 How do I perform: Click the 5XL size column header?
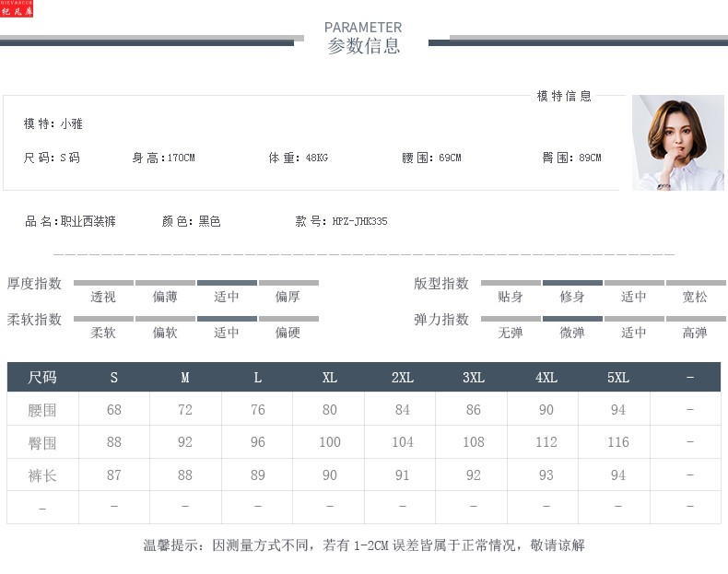coord(618,378)
